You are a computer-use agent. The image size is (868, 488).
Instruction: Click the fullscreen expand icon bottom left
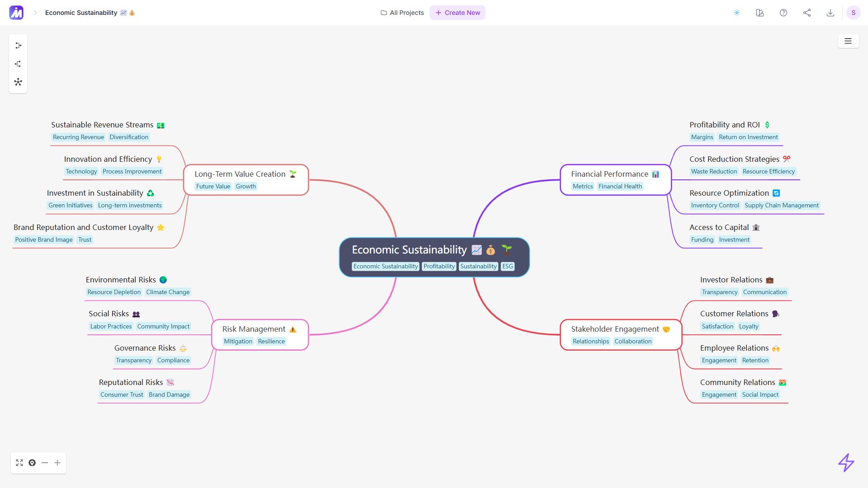click(x=20, y=463)
